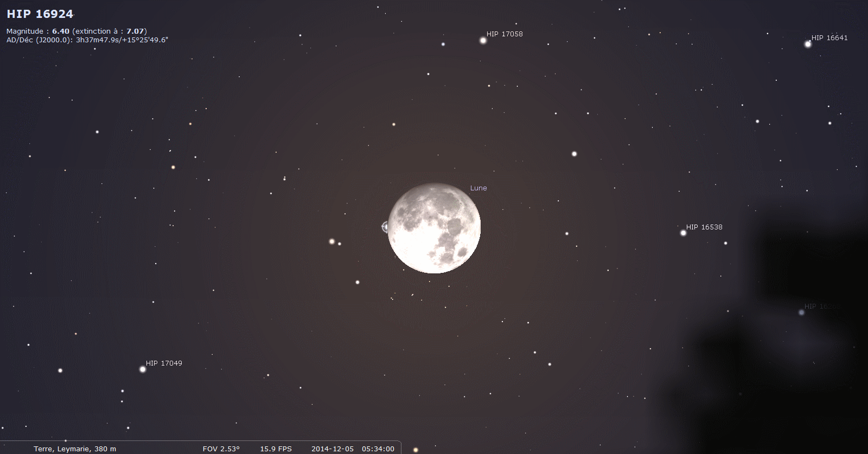Click the "HIP 16641" text label
Screen dimensions: 868x454
829,38
